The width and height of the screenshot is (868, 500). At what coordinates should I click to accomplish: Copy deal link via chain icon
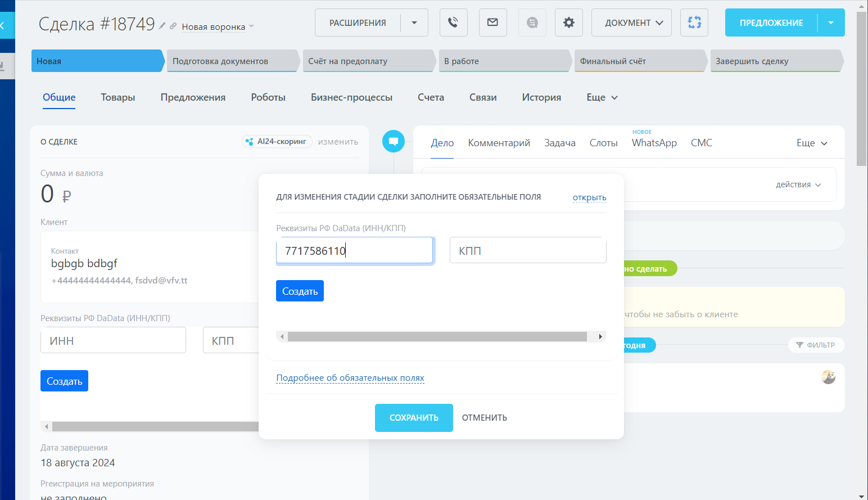point(173,26)
